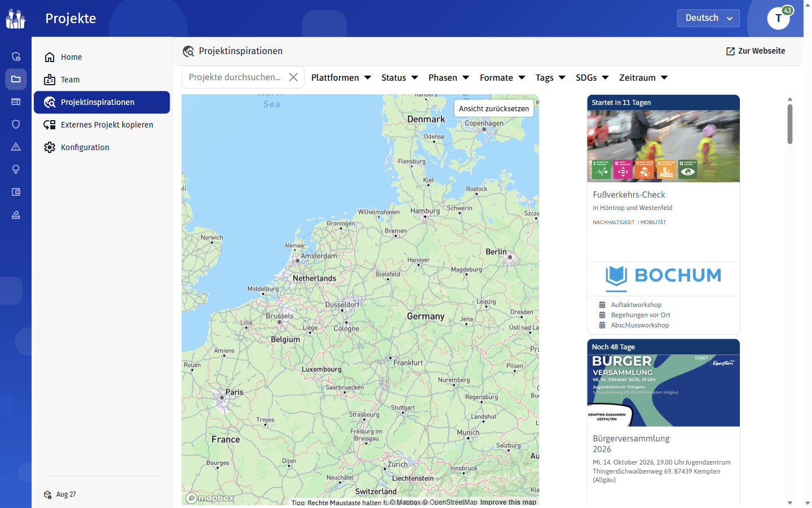Open the shield-with-user rail icon
812x508 pixels.
[x=16, y=56]
